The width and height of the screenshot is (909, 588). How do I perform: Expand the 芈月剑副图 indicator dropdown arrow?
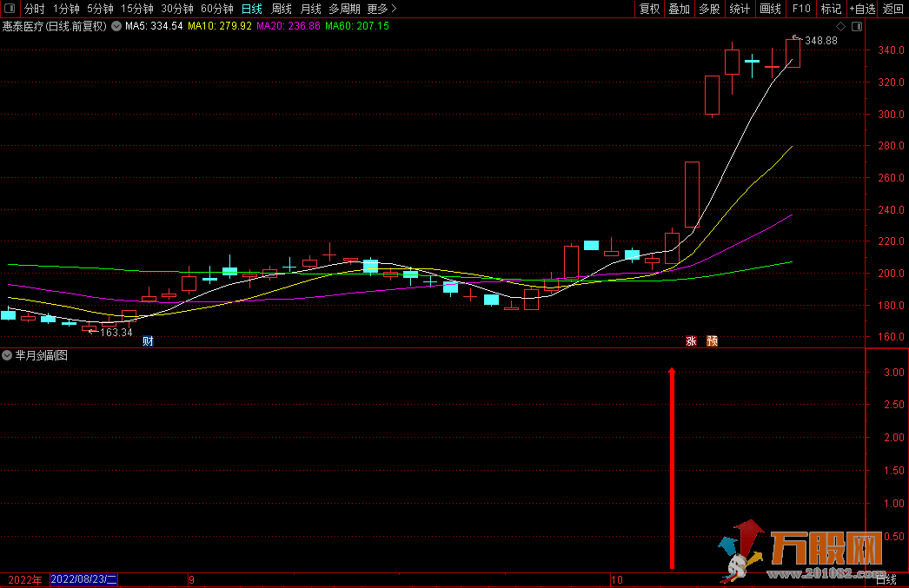pos(7,355)
